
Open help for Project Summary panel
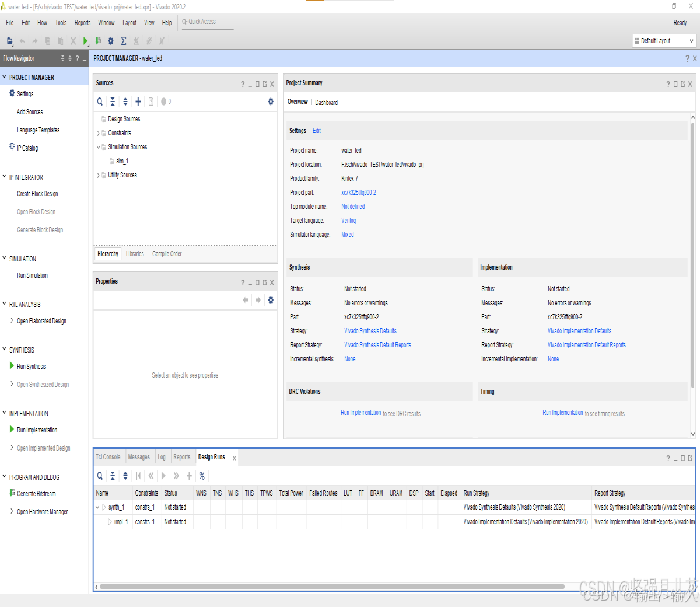[668, 84]
